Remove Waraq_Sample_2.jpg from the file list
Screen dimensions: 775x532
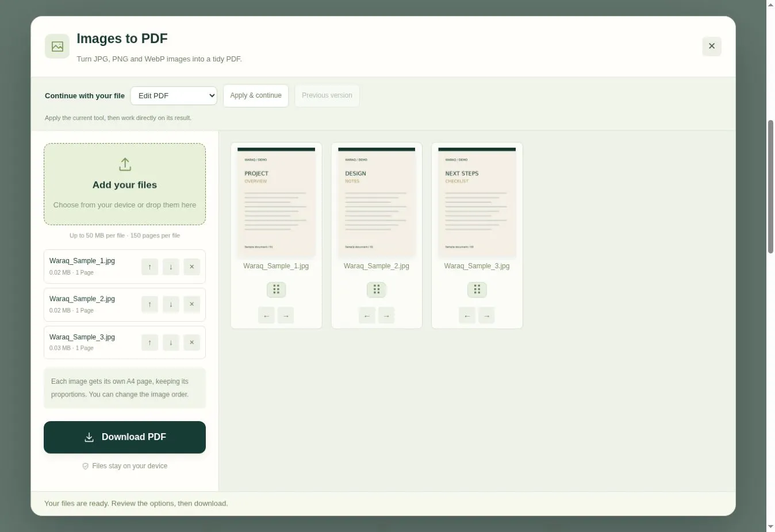coord(192,304)
